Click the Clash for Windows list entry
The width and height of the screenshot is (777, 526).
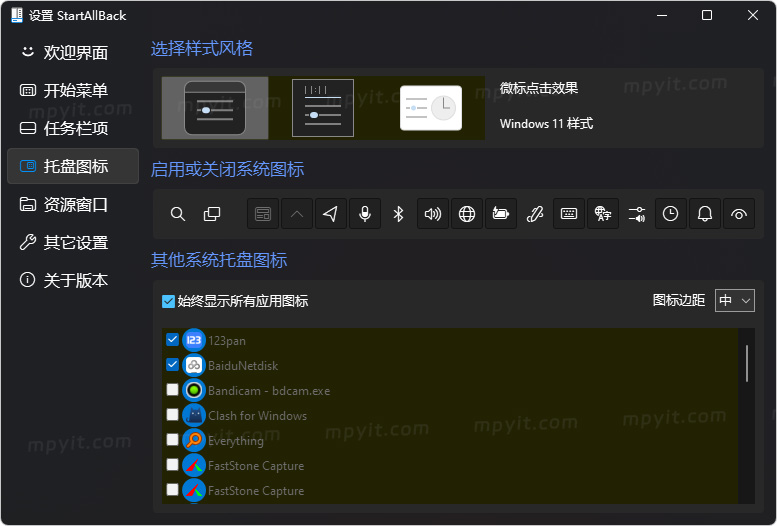[x=258, y=415]
